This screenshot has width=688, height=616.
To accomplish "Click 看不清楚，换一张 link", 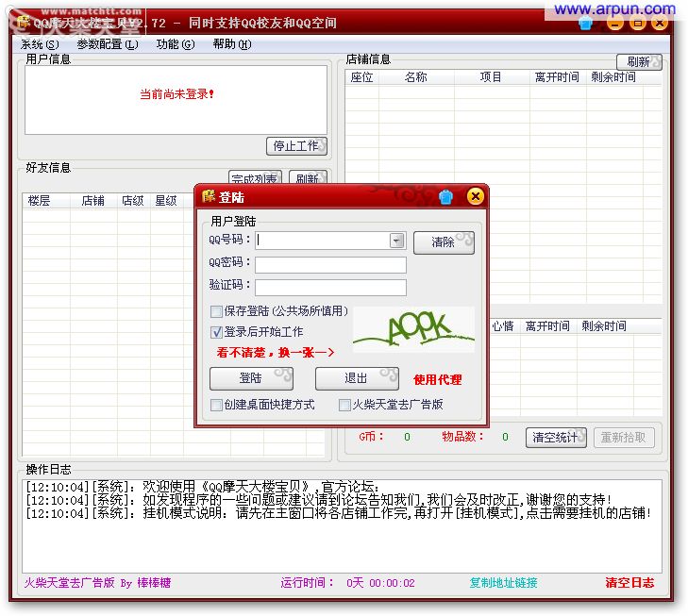I will 276,353.
